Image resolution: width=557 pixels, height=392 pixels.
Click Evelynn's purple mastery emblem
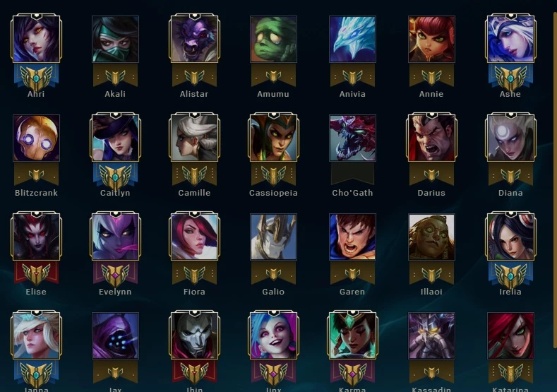tap(115, 275)
